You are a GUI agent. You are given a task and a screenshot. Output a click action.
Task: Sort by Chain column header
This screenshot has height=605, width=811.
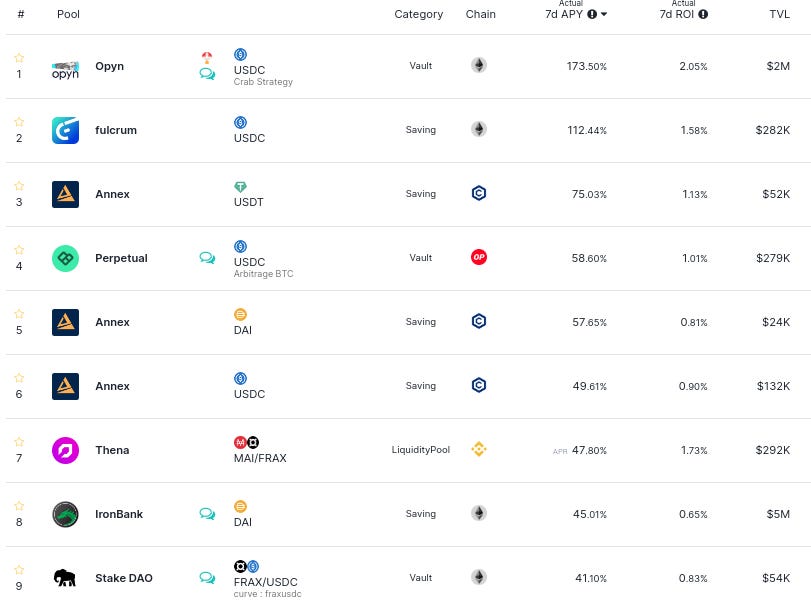(x=480, y=14)
